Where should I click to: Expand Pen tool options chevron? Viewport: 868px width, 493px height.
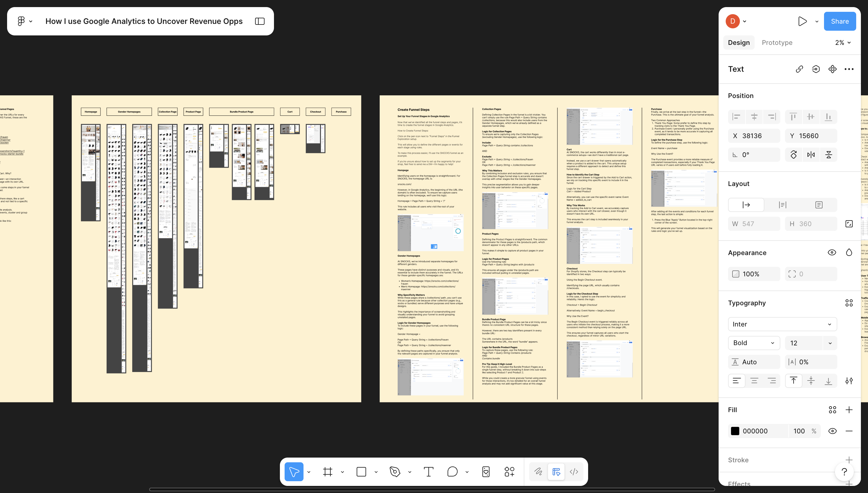(x=409, y=472)
